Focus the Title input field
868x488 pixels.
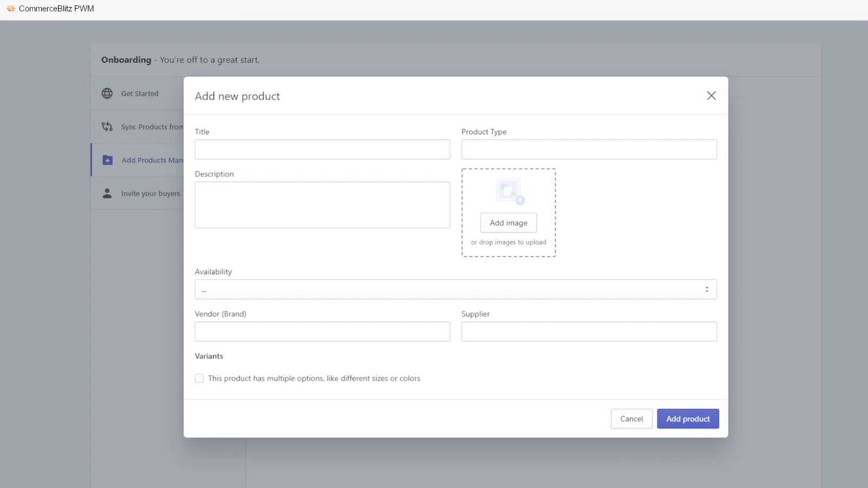click(x=322, y=150)
